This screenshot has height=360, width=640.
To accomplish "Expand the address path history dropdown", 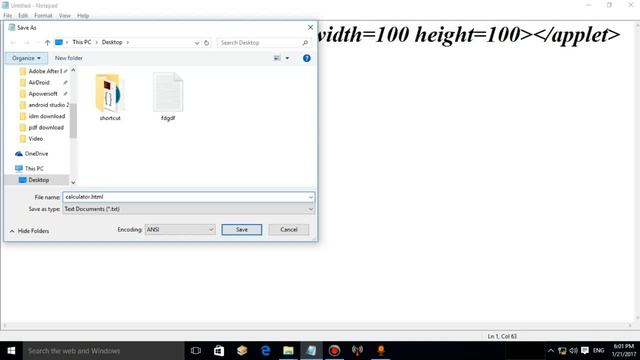I will tap(197, 42).
